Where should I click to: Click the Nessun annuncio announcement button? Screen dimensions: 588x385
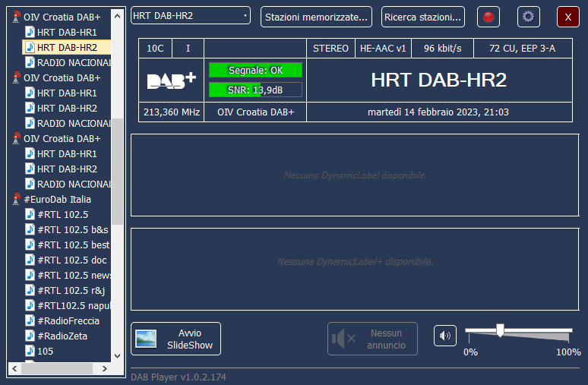point(372,339)
